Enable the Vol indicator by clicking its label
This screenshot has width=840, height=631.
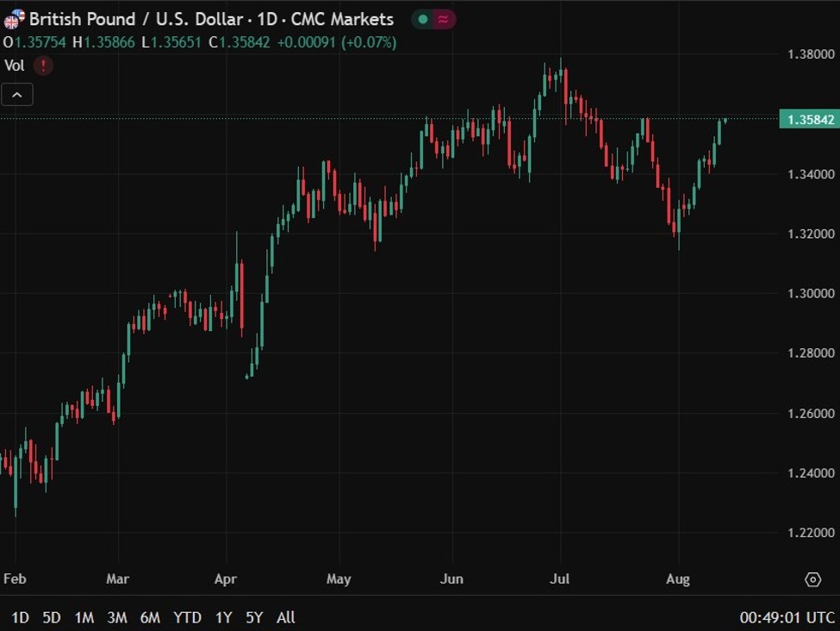point(16,66)
